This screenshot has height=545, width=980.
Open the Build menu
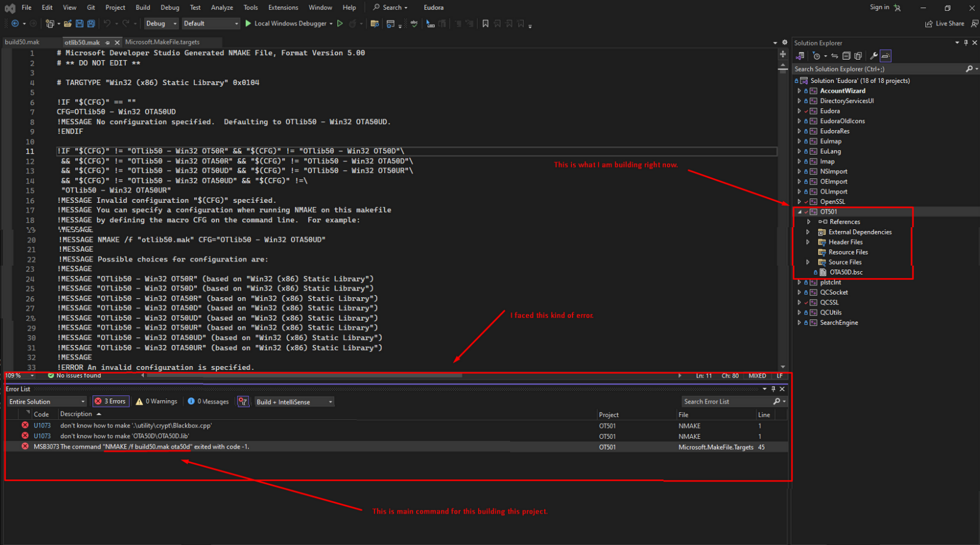pyautogui.click(x=143, y=8)
